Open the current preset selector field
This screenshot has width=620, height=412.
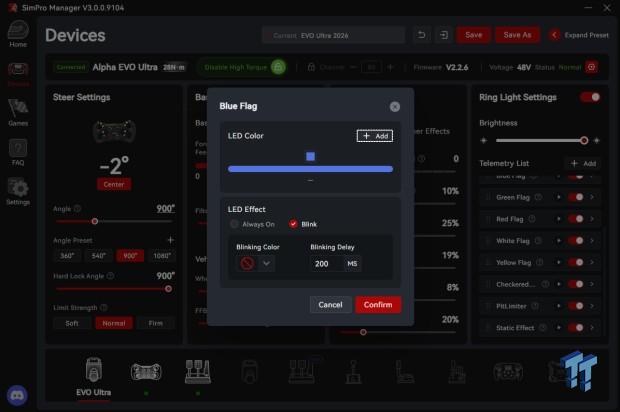[333, 35]
